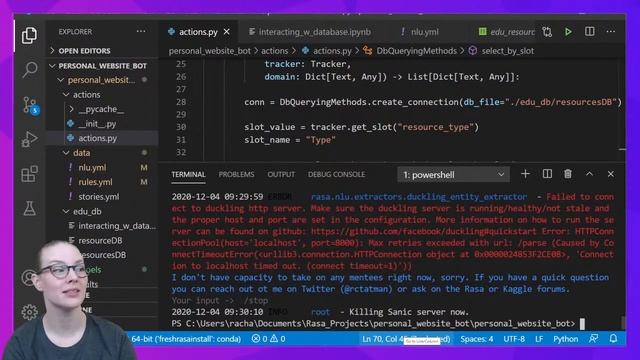Select the PROBLEMS panel tab

[236, 174]
